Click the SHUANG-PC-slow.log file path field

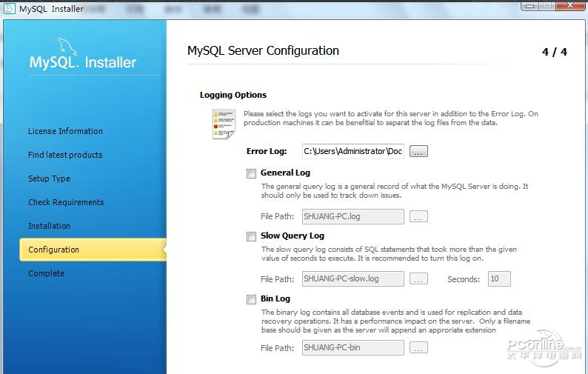pyautogui.click(x=353, y=278)
